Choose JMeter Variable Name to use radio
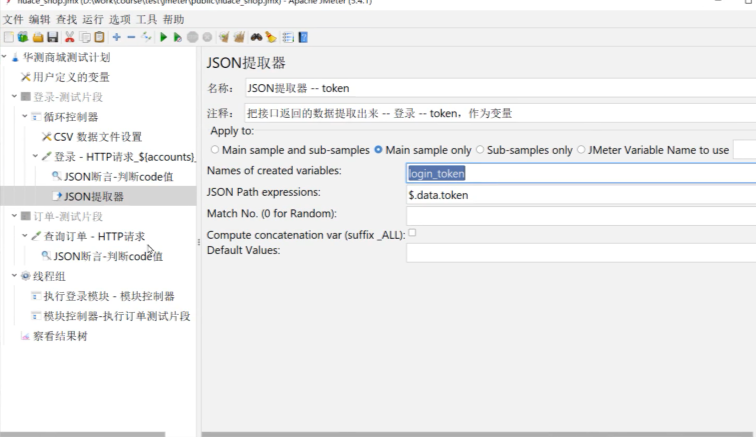Viewport: 756px width, 437px height. [581, 150]
